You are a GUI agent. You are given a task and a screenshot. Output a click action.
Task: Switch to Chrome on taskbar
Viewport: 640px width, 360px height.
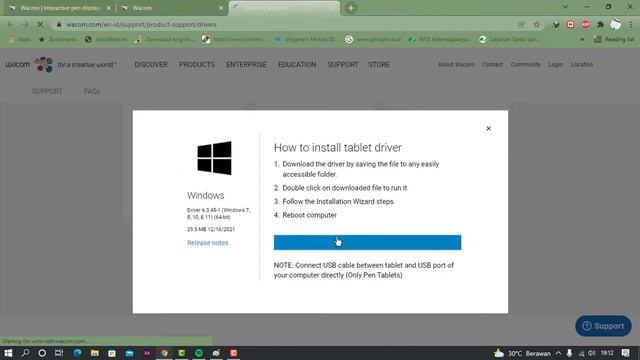click(x=164, y=353)
